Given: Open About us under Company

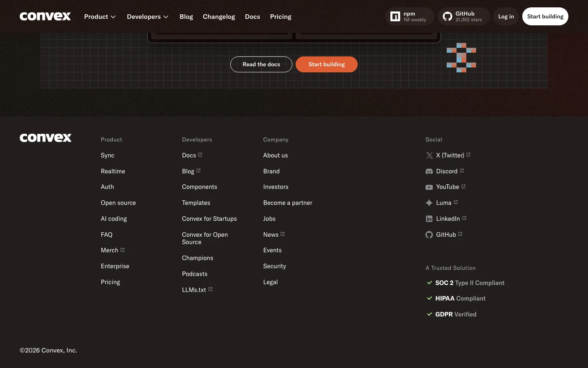Looking at the screenshot, I should tap(276, 155).
